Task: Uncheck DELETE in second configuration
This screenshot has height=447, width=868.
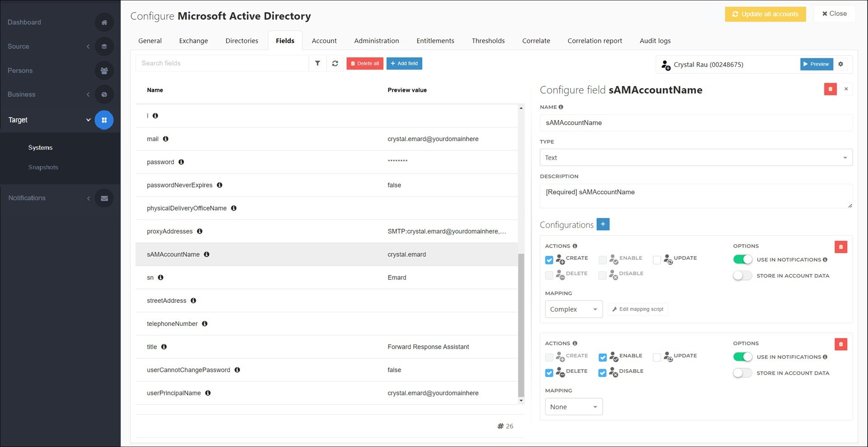Action: [x=549, y=373]
